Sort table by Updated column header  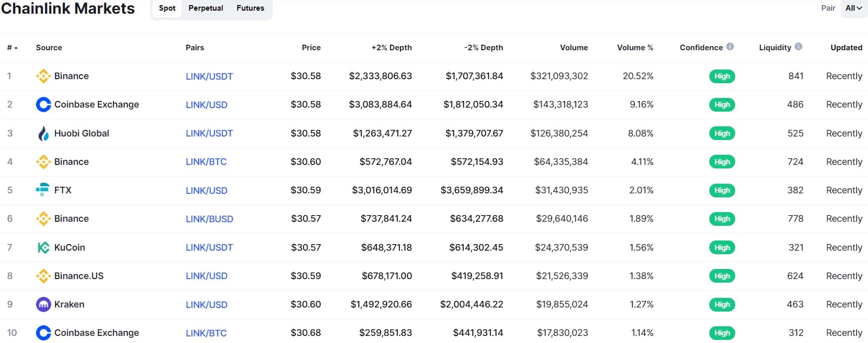[x=846, y=48]
